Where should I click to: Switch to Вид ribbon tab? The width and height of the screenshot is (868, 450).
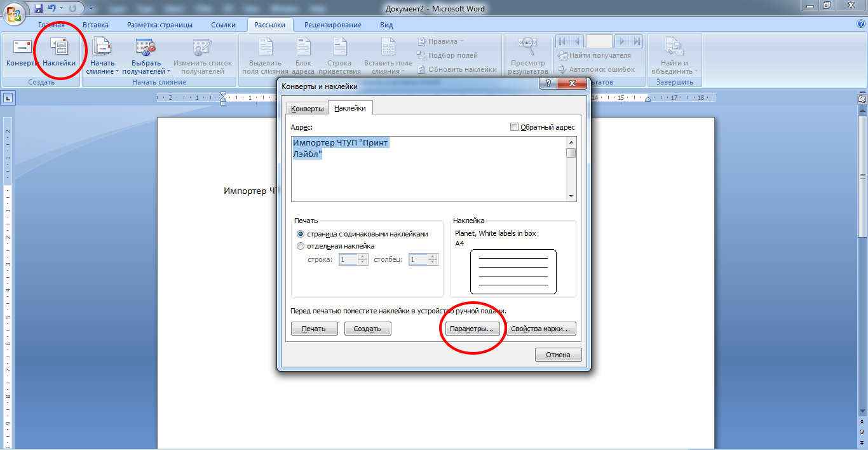[386, 25]
